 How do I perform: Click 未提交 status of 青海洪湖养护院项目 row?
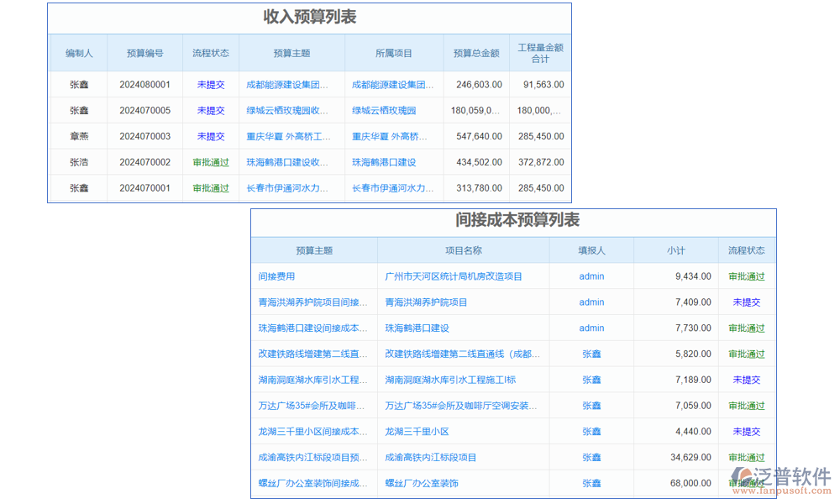pos(747,302)
